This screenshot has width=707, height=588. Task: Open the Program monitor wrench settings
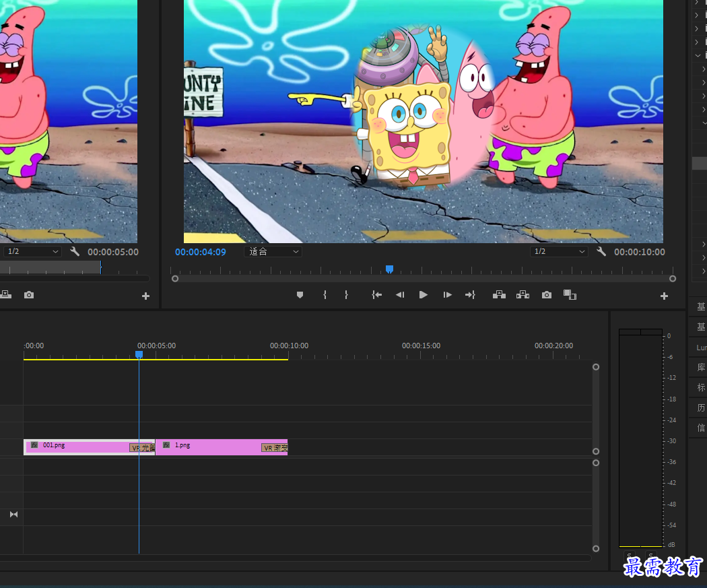pyautogui.click(x=601, y=251)
